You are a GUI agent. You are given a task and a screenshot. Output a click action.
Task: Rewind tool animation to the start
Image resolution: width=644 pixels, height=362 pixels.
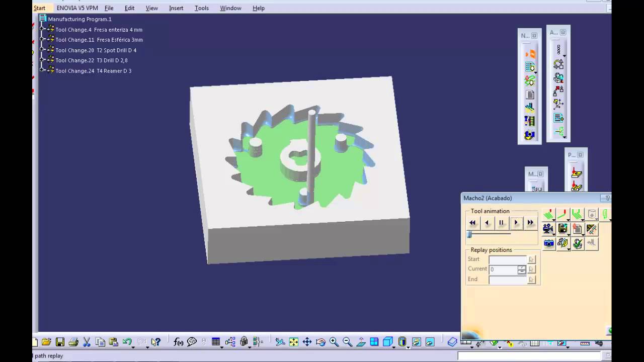472,222
